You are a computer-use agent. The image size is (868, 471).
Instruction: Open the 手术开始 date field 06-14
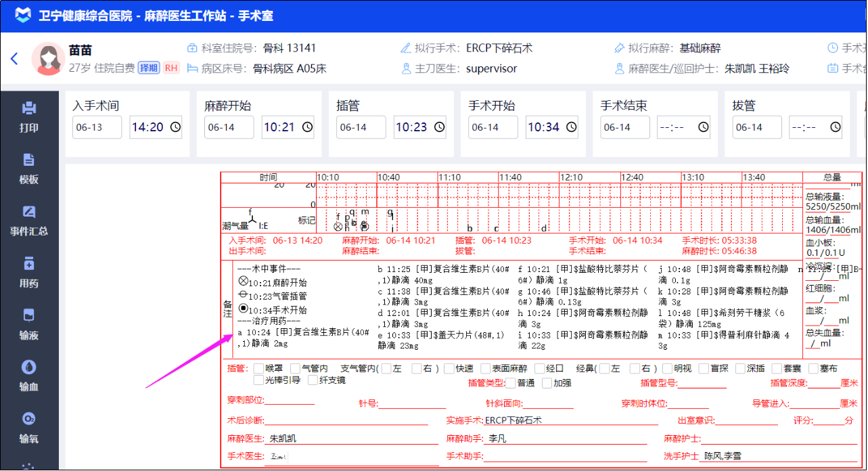tap(493, 127)
